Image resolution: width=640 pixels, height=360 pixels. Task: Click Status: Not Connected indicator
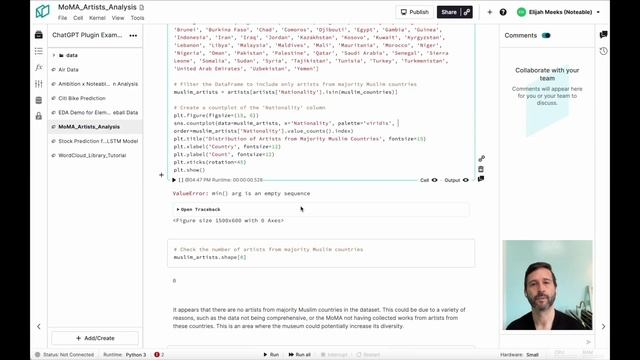click(64, 355)
